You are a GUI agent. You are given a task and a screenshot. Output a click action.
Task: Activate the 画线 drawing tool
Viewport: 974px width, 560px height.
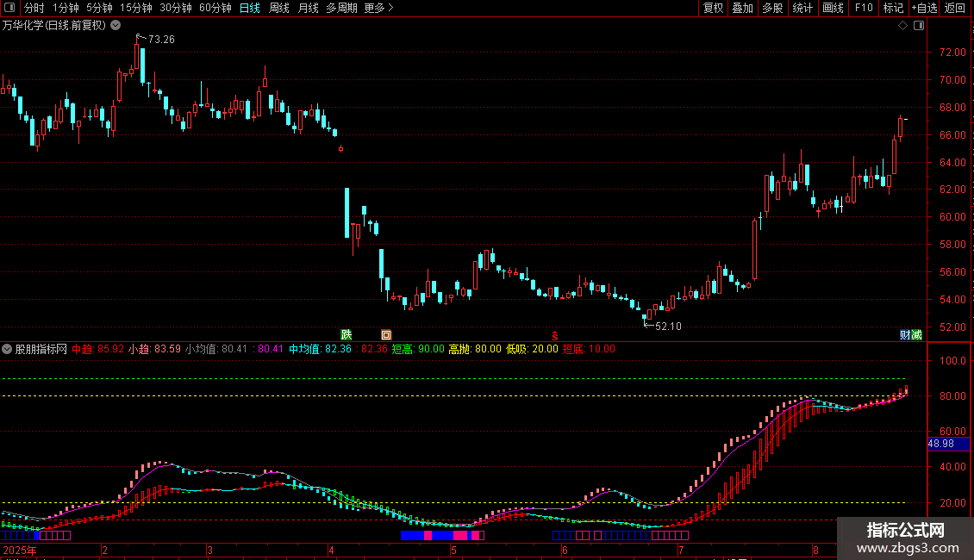(x=833, y=8)
